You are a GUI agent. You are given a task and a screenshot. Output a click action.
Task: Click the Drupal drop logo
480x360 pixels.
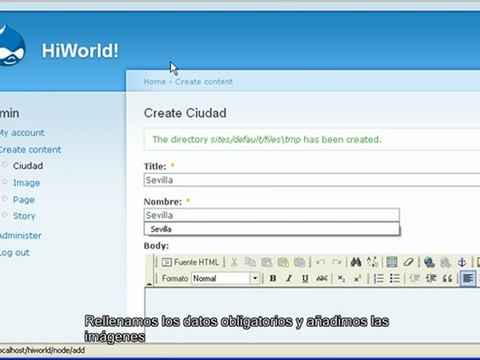pos(12,45)
